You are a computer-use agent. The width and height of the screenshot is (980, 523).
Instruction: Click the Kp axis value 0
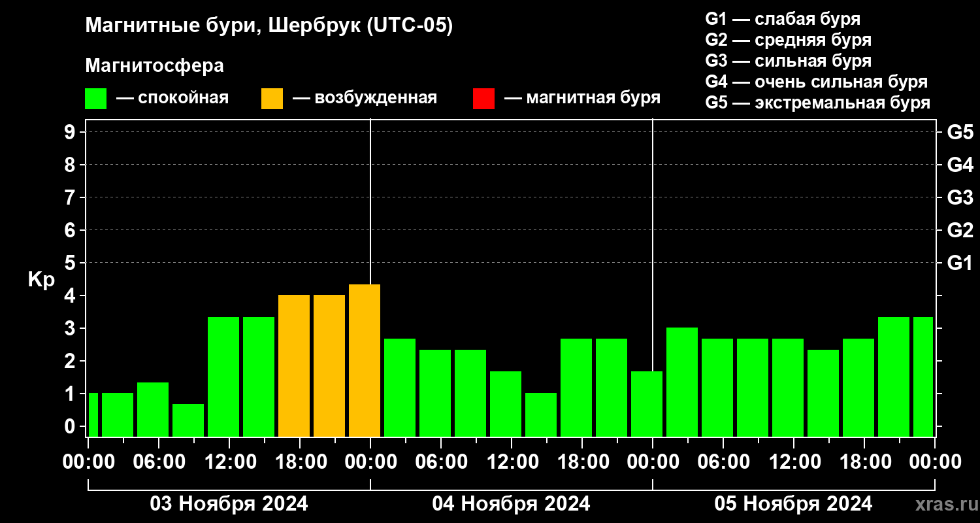pos(71,426)
